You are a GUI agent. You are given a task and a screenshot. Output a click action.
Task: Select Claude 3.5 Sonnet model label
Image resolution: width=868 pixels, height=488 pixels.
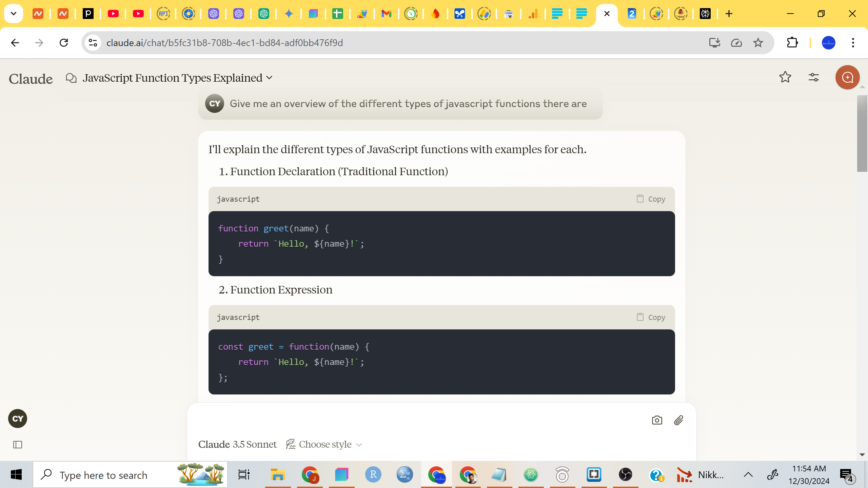(x=237, y=444)
